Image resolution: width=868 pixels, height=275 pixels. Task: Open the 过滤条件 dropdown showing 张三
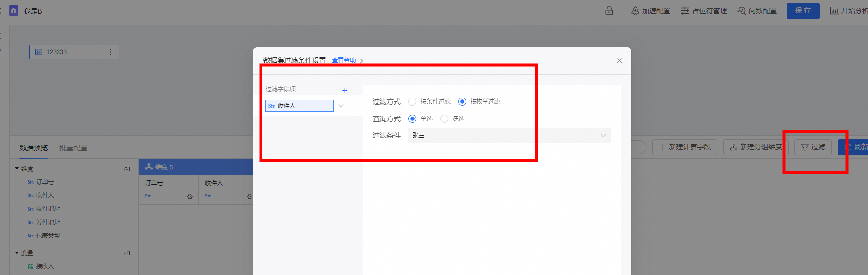509,136
